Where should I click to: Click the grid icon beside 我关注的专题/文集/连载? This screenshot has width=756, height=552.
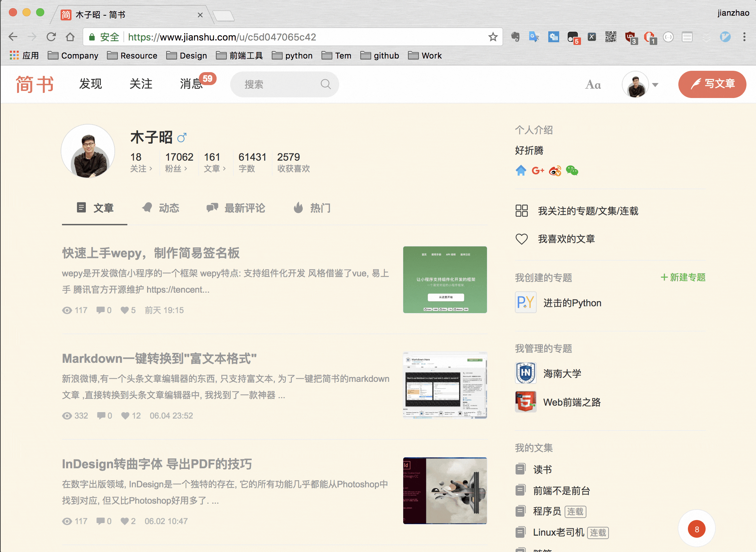click(521, 211)
